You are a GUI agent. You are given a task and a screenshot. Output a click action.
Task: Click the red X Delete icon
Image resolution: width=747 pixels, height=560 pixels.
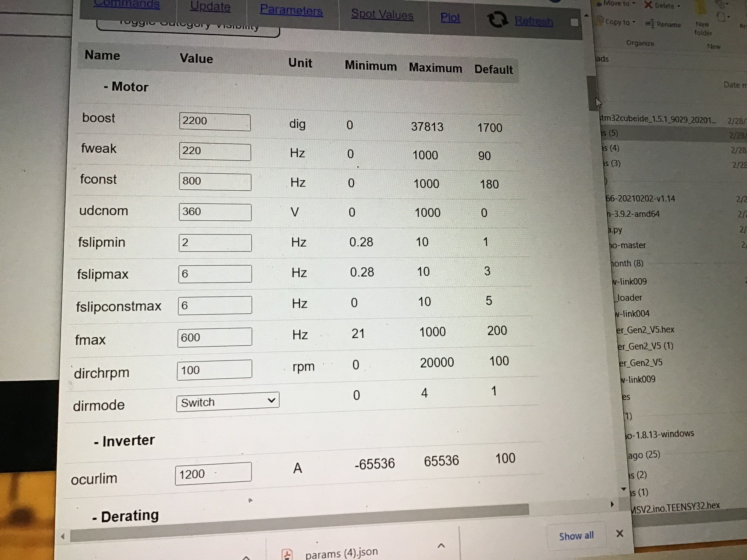648,5
